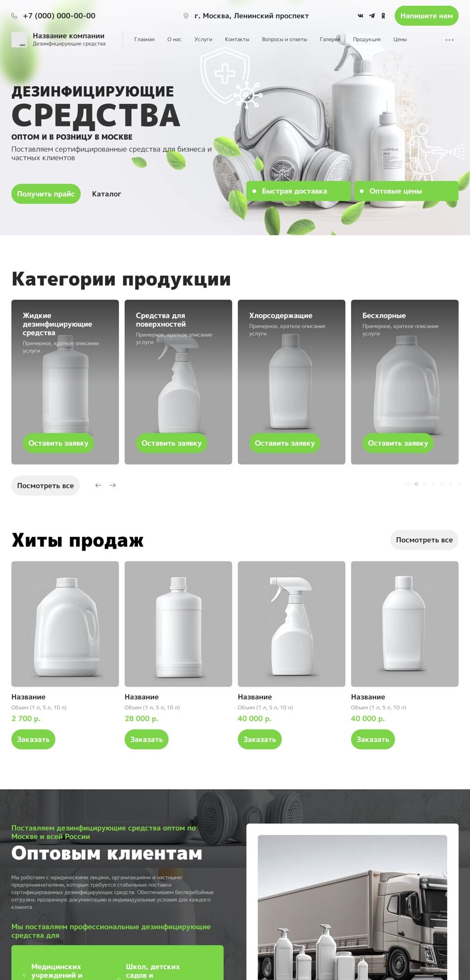Click the right arrow of category slider
The width and height of the screenshot is (470, 980).
[113, 485]
